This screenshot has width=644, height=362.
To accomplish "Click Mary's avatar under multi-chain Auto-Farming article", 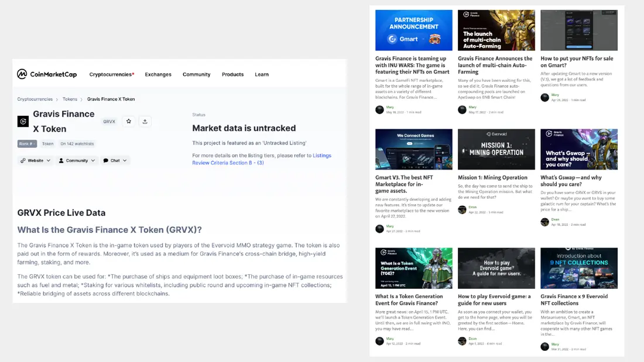I will coord(462,109).
